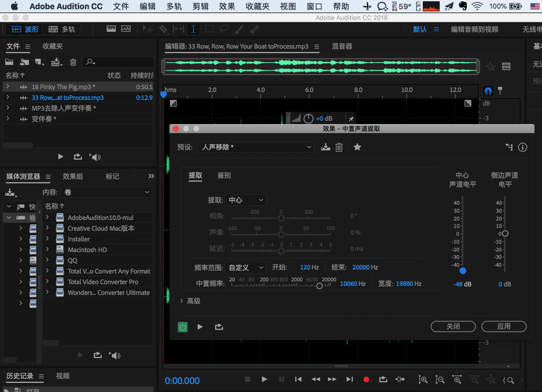542x392 pixels.
Task: Open 预设 preset dropdown showing 人声移除
Action: (256, 147)
